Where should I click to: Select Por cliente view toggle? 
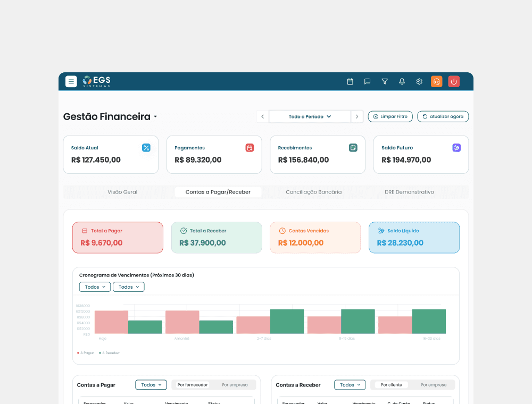pos(391,385)
